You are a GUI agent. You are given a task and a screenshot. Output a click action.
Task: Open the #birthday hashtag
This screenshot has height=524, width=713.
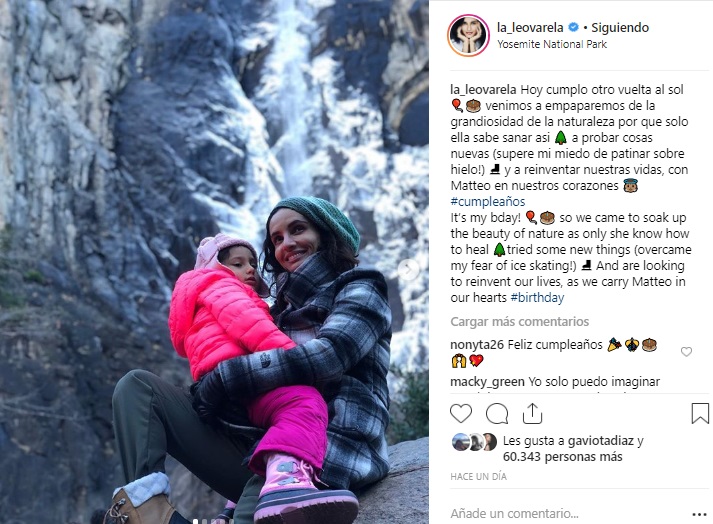tap(537, 297)
